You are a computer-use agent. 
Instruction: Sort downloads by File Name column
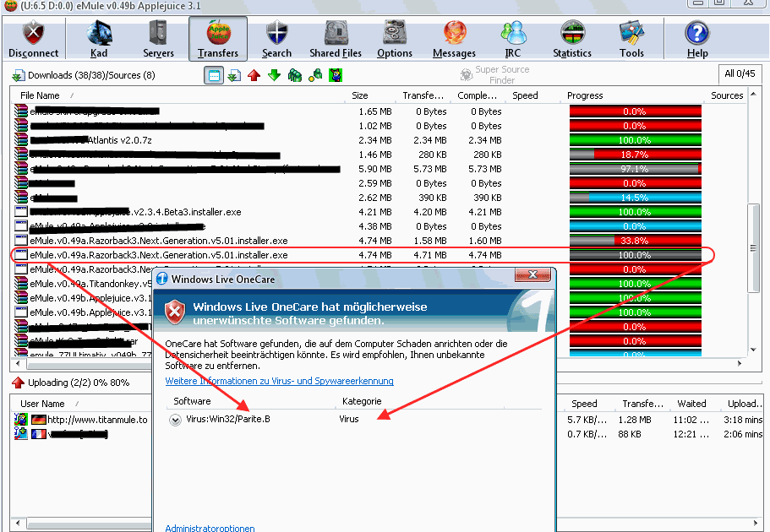(179, 95)
